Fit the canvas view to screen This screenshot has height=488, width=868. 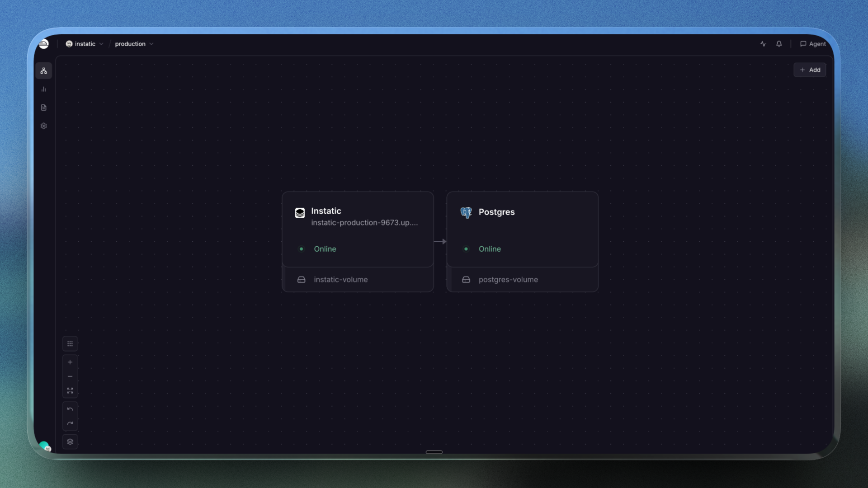pos(70,390)
